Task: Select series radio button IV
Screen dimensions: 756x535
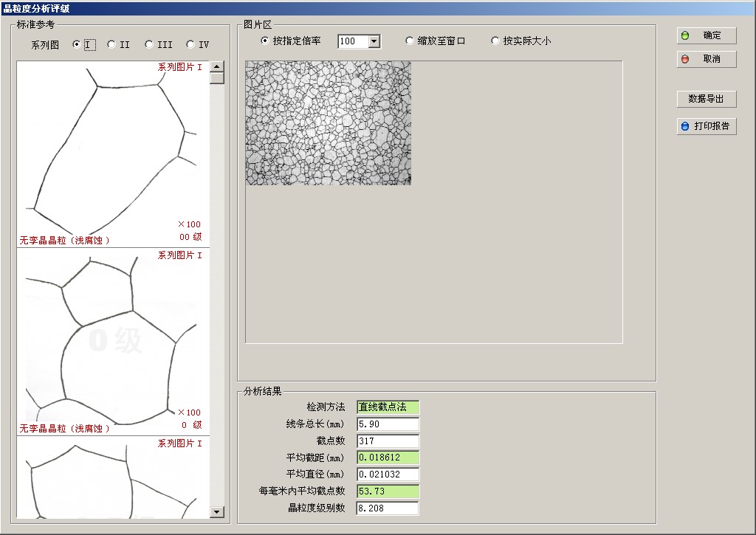Action: point(190,44)
